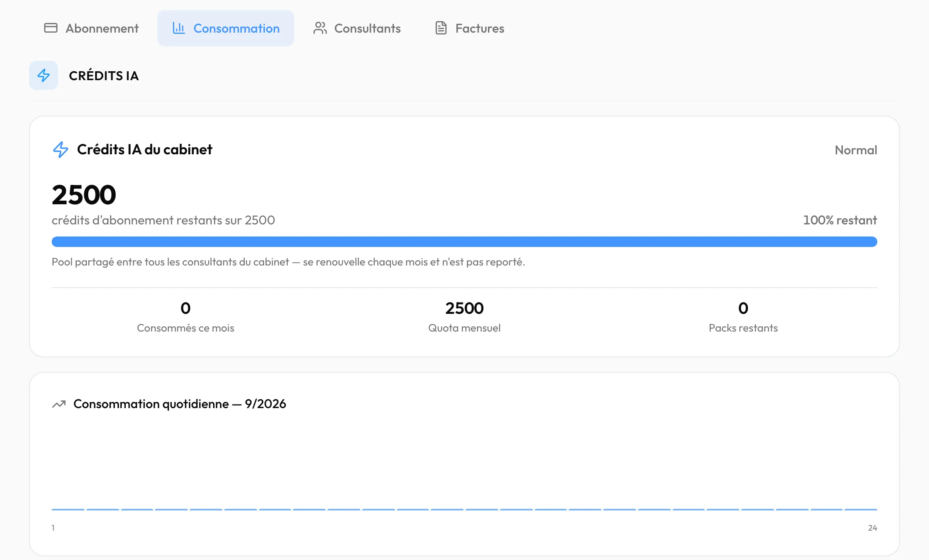Click the credit card icon beside Abonnement

point(51,28)
